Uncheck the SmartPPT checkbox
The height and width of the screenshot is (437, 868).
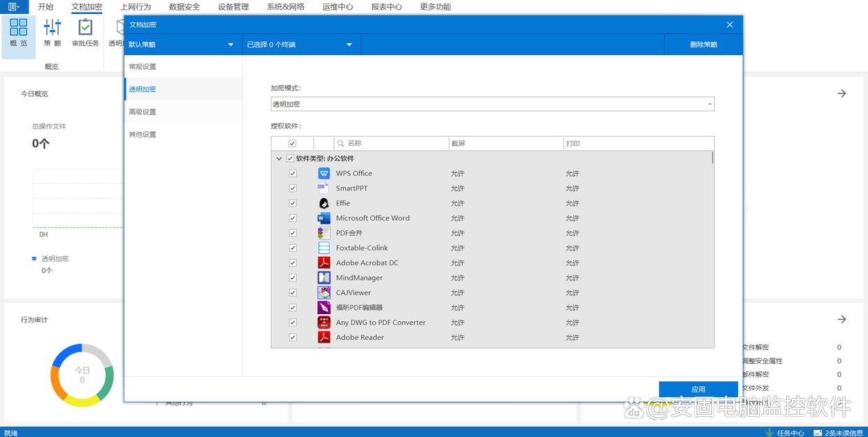point(293,188)
